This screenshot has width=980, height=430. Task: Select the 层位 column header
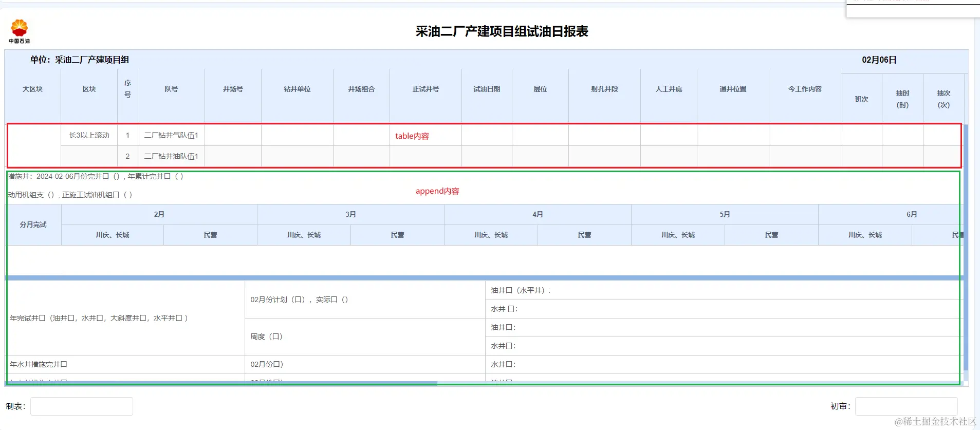[x=540, y=89]
